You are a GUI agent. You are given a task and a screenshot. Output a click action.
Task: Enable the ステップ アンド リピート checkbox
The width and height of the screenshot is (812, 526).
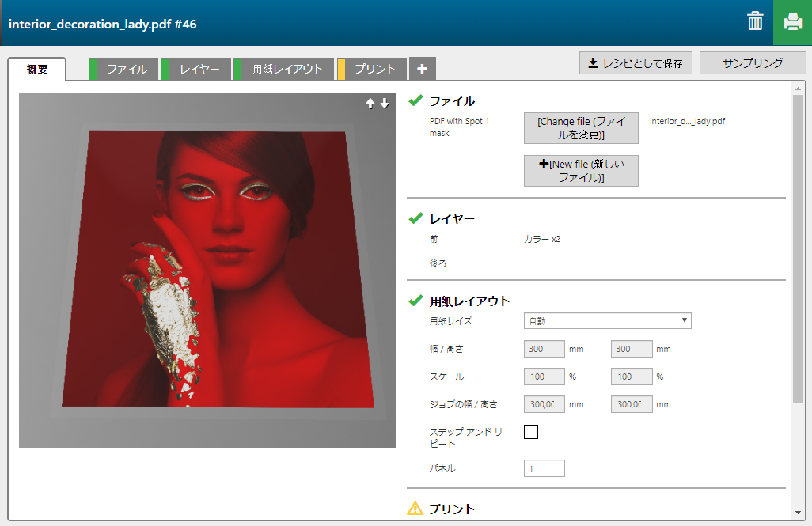pyautogui.click(x=531, y=432)
